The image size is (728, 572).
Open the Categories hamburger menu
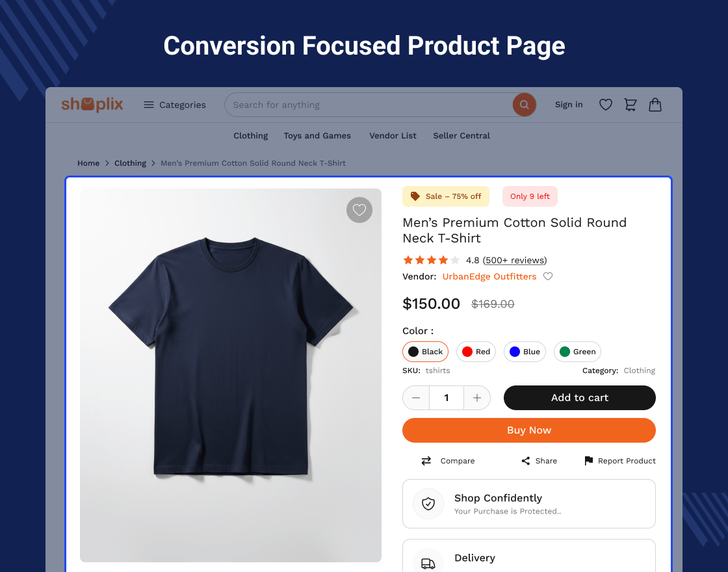click(x=175, y=105)
